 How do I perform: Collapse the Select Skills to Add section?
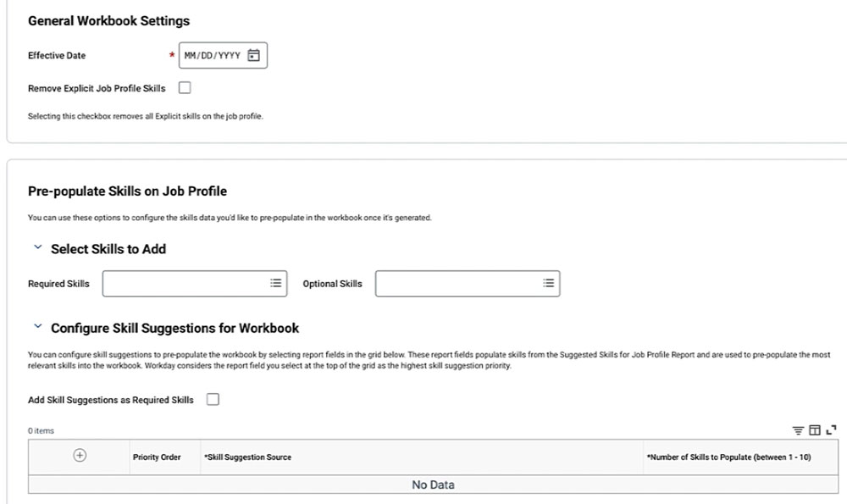point(38,247)
